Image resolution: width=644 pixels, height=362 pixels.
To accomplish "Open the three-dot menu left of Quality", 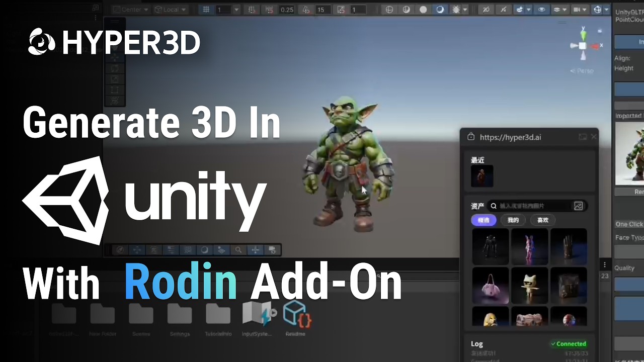I will click(x=605, y=264).
